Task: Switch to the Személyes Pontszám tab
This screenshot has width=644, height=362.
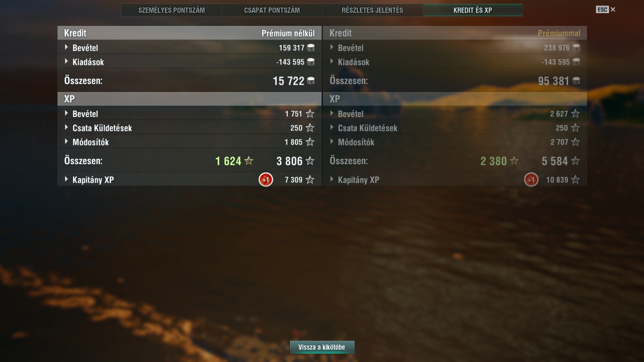Action: [x=172, y=10]
